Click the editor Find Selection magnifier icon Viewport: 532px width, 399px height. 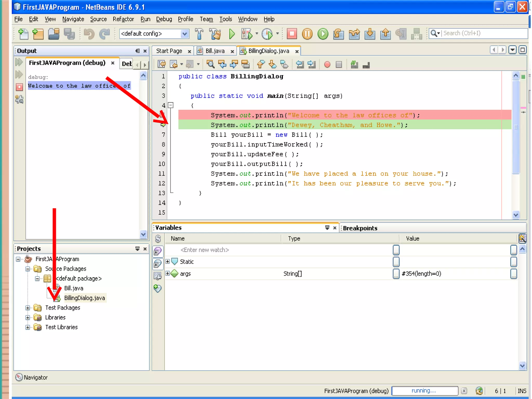(210, 64)
